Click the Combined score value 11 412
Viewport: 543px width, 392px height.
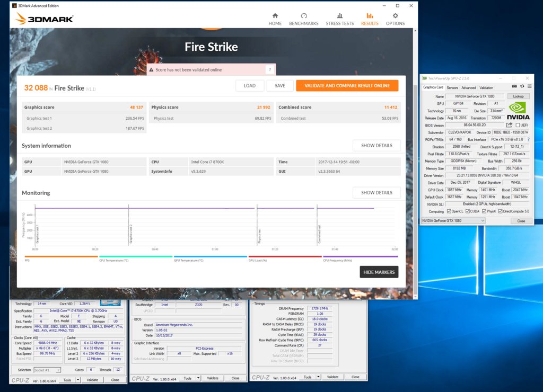(x=391, y=107)
